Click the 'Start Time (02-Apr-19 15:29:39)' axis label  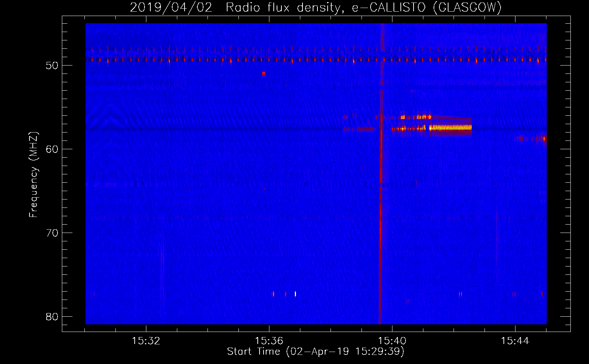click(x=316, y=352)
